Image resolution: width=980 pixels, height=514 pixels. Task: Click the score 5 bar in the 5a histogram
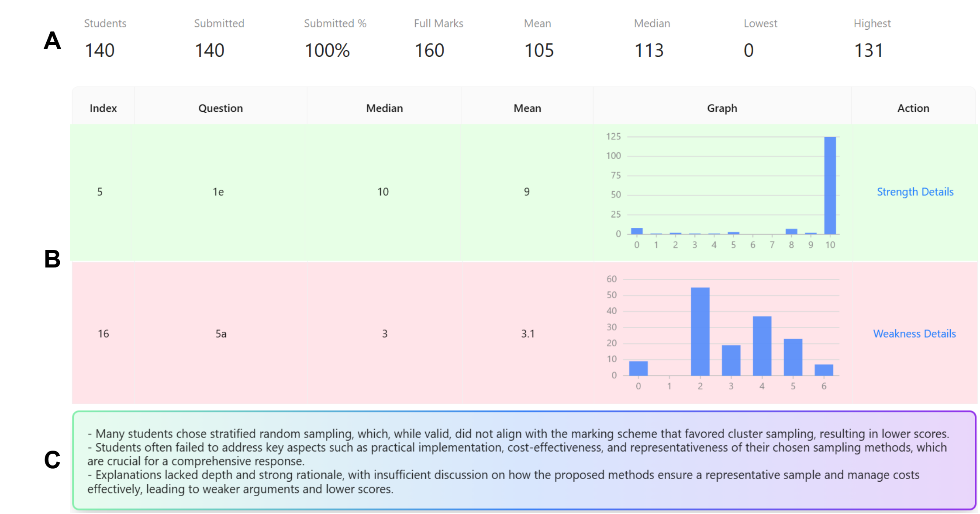pyautogui.click(x=793, y=358)
